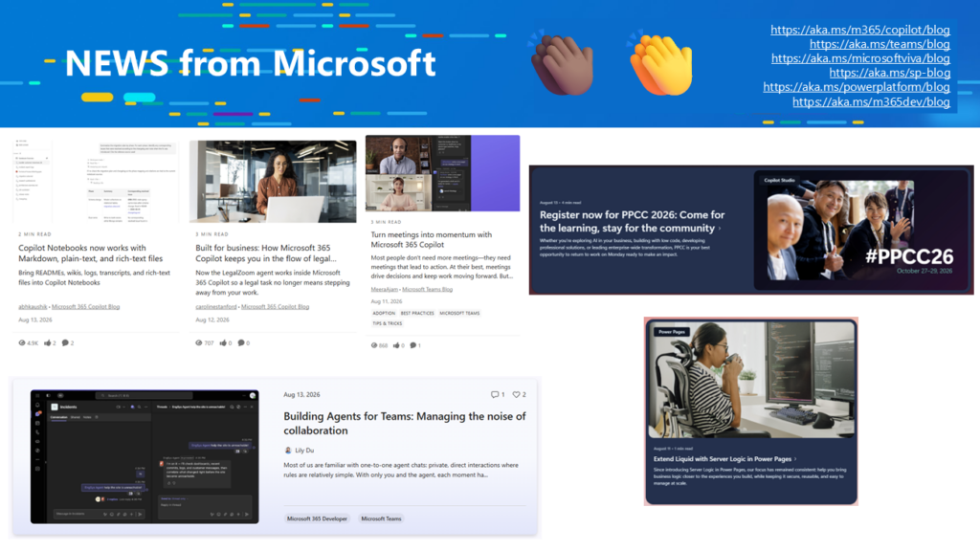Click comment icon on Building Agents for Teams card
Image resolution: width=980 pixels, height=551 pixels.
tap(495, 395)
